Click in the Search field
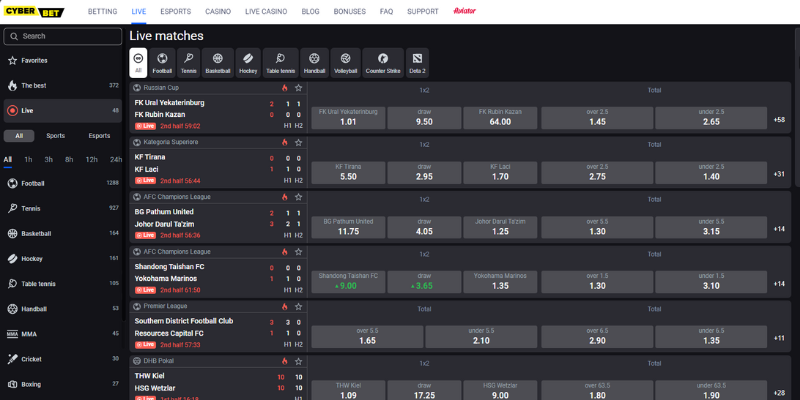Screen dimensions: 800x400 pyautogui.click(x=63, y=36)
